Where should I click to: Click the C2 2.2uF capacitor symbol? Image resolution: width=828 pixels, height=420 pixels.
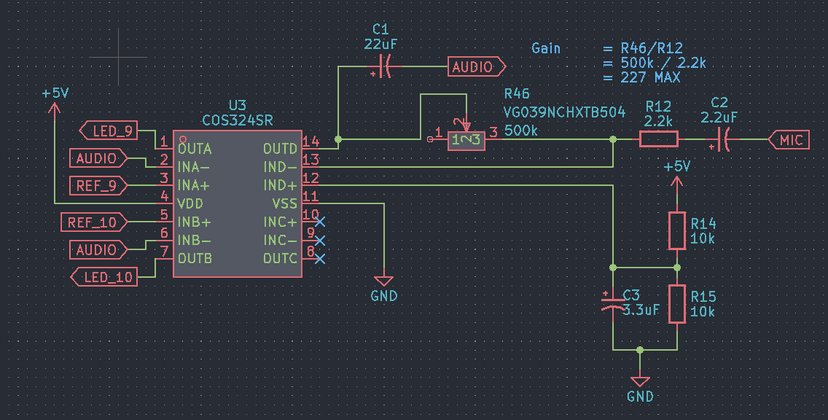[724, 139]
